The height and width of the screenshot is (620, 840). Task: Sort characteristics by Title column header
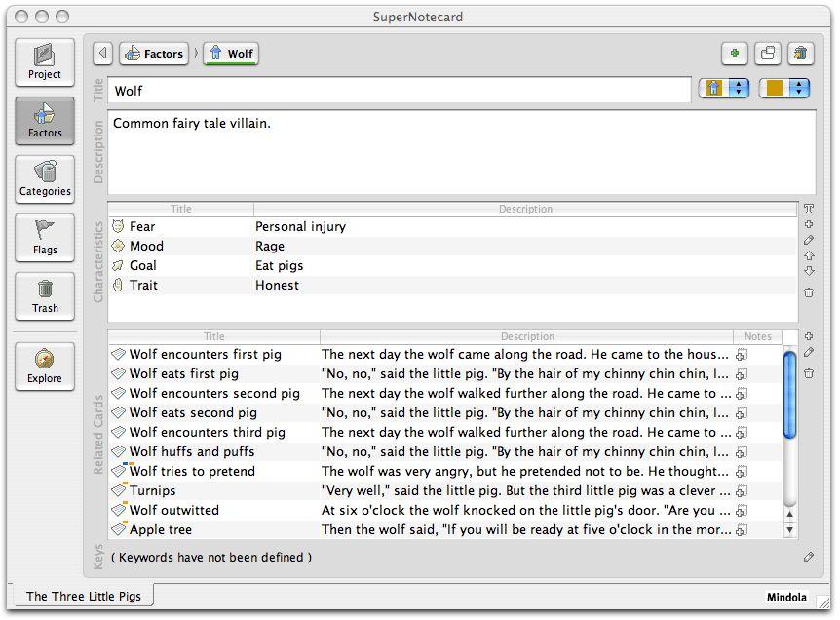[x=181, y=209]
